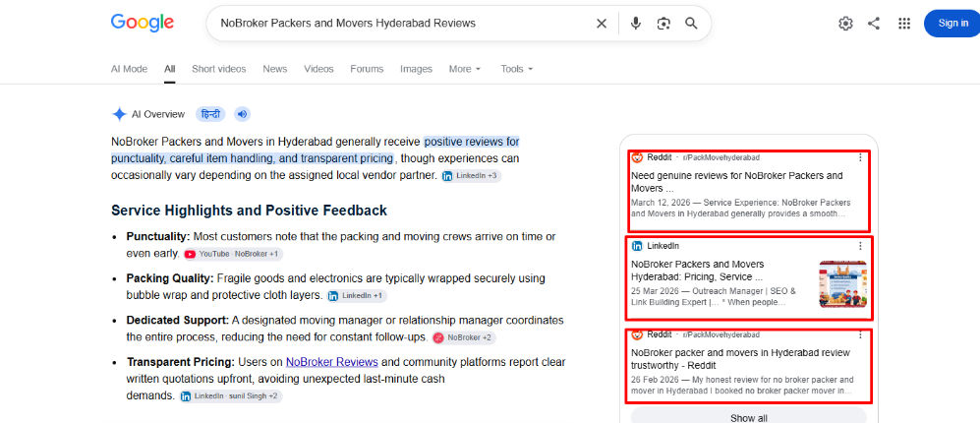Switch to News tab
The image size is (980, 423).
pyautogui.click(x=275, y=69)
